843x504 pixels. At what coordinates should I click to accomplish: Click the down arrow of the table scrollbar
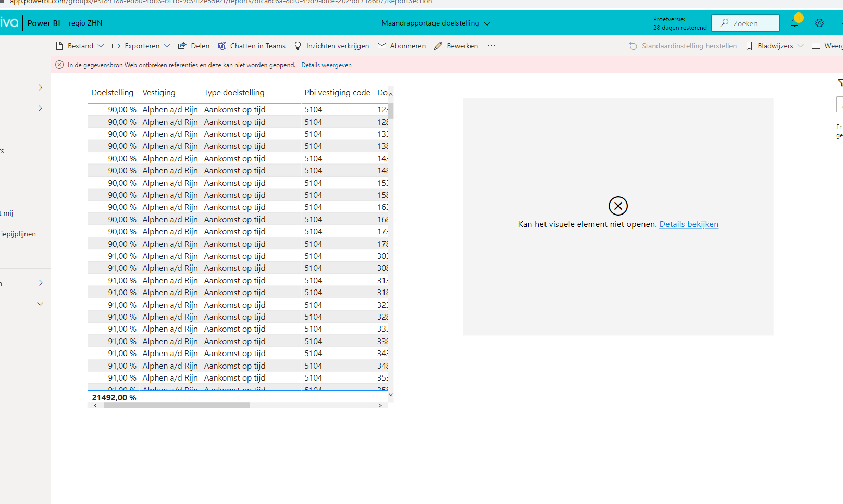coord(391,395)
